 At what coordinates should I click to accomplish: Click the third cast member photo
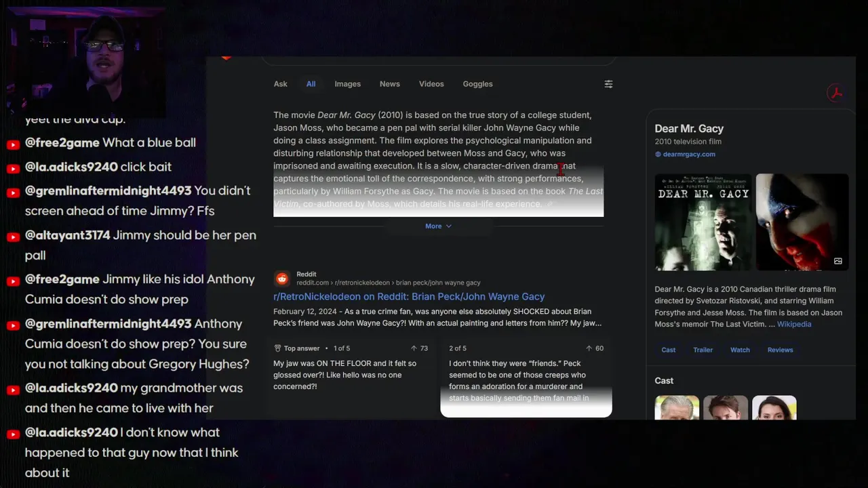pos(774,408)
